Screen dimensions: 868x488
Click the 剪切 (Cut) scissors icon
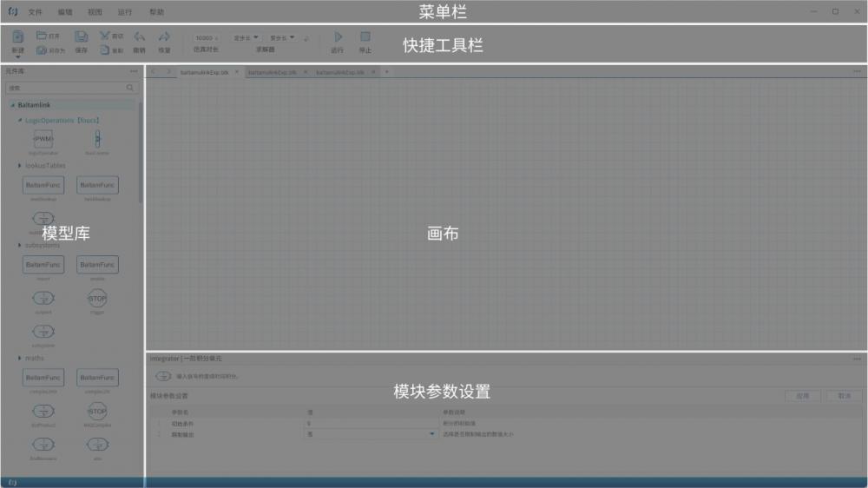tap(105, 36)
